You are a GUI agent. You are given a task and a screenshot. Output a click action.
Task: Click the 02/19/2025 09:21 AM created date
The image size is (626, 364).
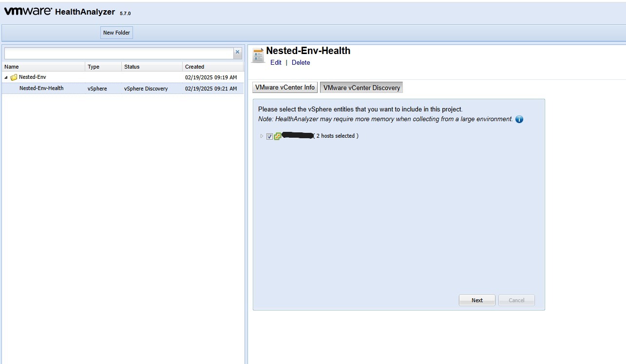click(211, 89)
